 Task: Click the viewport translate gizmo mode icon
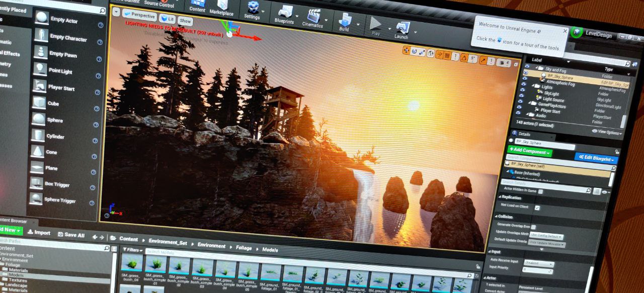click(406, 50)
